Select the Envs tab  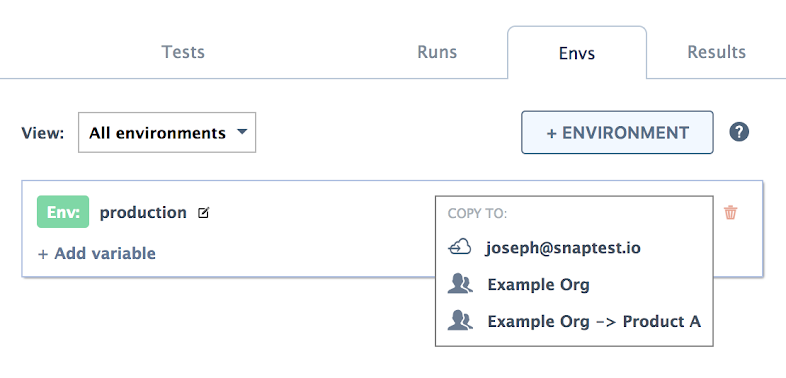577,53
